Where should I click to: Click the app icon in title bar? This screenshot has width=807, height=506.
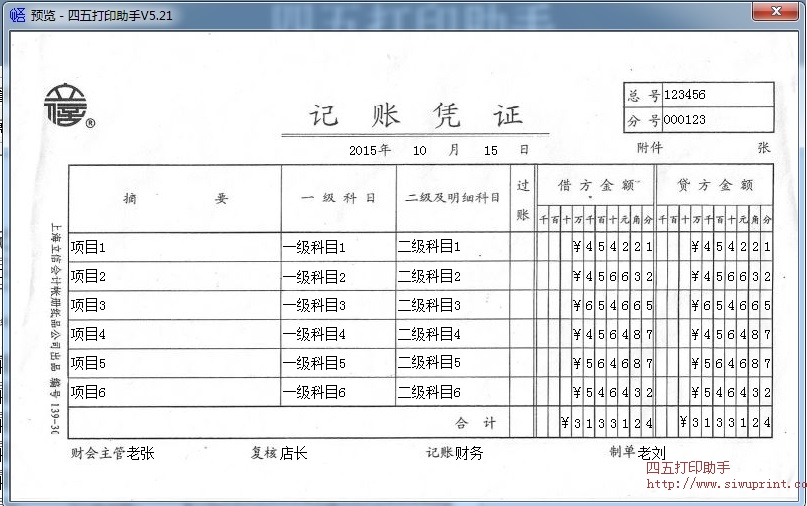click(x=16, y=15)
